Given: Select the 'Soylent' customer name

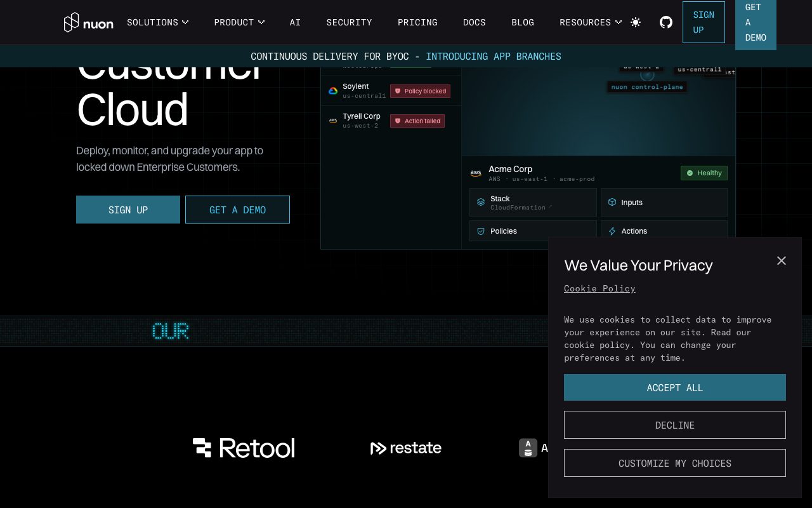Looking at the screenshot, I should 356,86.
